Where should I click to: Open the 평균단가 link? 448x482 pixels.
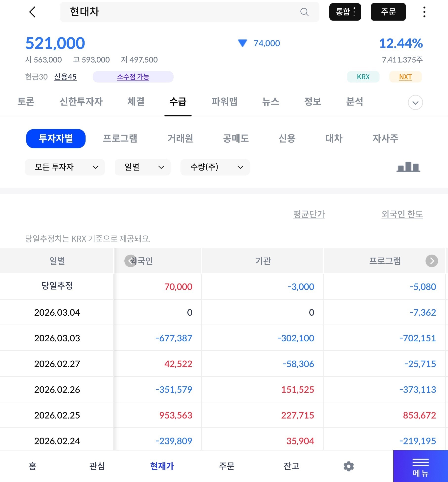[309, 214]
